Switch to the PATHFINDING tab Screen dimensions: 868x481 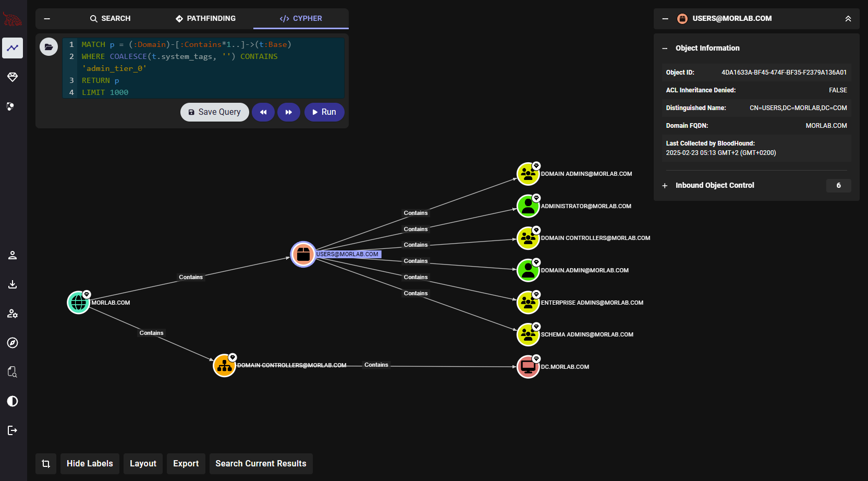click(x=205, y=18)
